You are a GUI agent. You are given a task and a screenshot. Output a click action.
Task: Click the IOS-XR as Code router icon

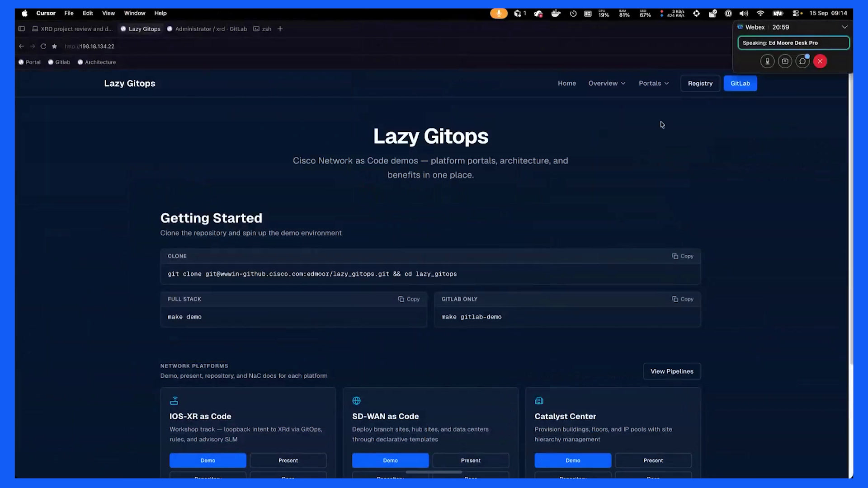174,401
